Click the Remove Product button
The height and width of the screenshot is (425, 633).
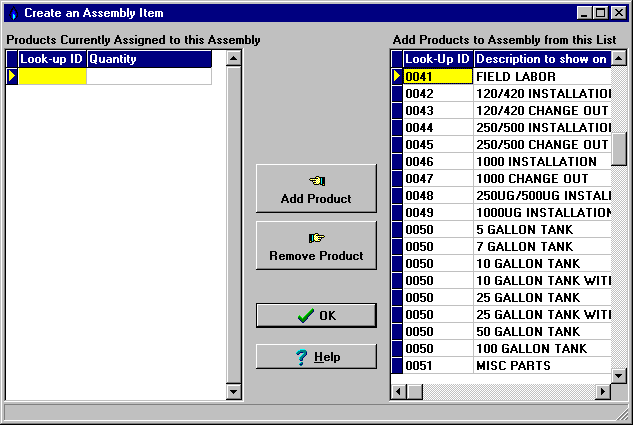coord(316,246)
